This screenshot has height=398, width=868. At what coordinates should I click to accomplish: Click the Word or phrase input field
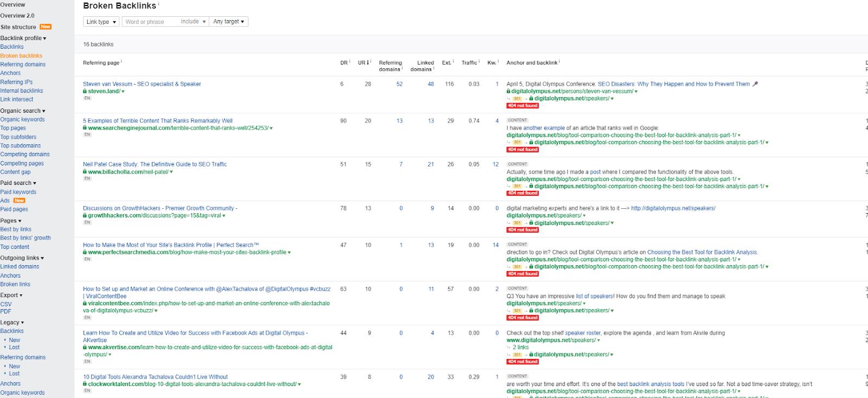(148, 22)
